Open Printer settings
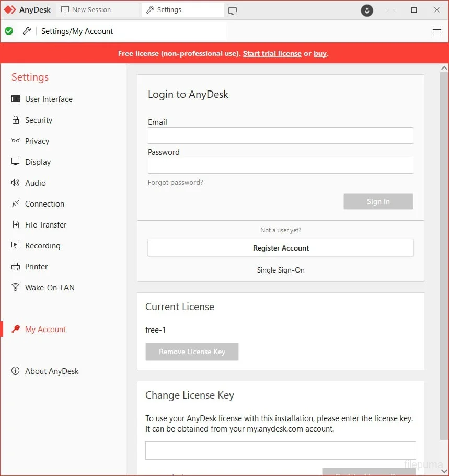The height and width of the screenshot is (476, 449). [37, 267]
